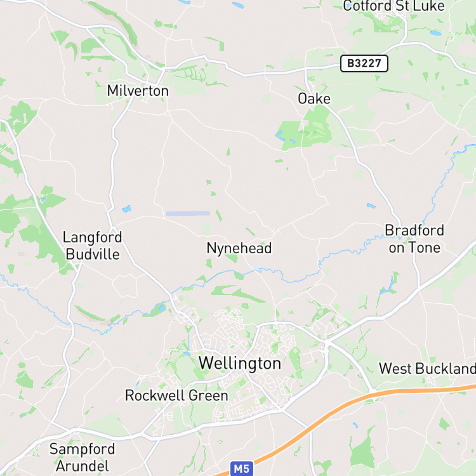Click the pale blue rectangle north of Nynehead
The width and height of the screenshot is (476, 476).
pyautogui.click(x=188, y=213)
